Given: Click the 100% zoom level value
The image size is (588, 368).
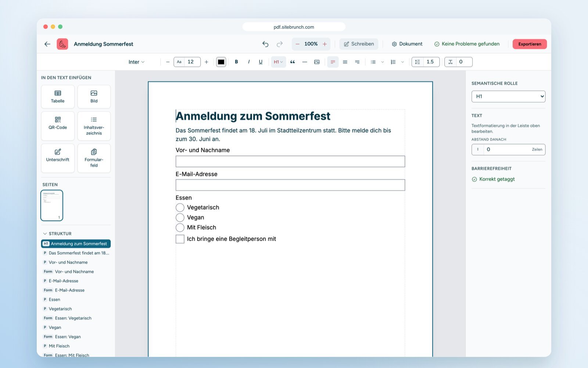Looking at the screenshot, I should [311, 44].
